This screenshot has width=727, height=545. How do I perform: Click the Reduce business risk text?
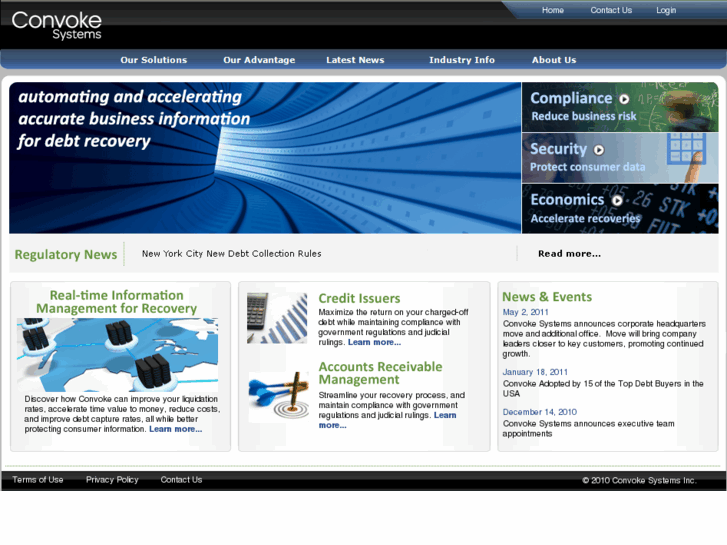pyautogui.click(x=584, y=116)
